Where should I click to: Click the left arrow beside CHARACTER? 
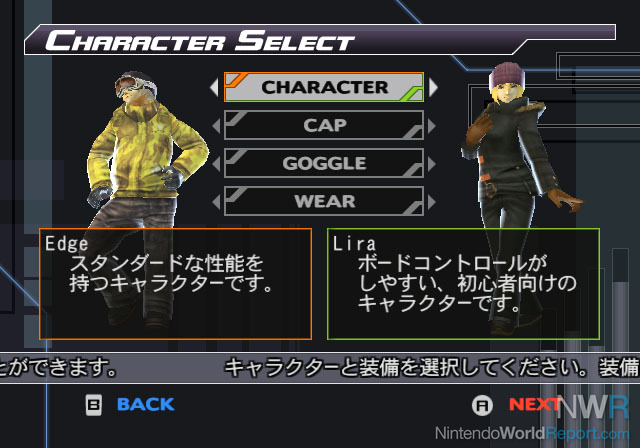tap(215, 87)
